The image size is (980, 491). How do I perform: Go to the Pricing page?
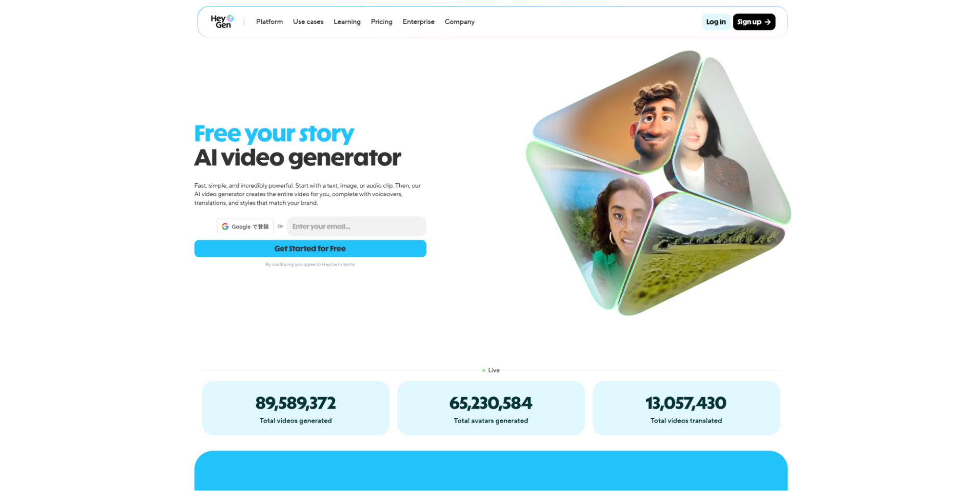coord(381,22)
